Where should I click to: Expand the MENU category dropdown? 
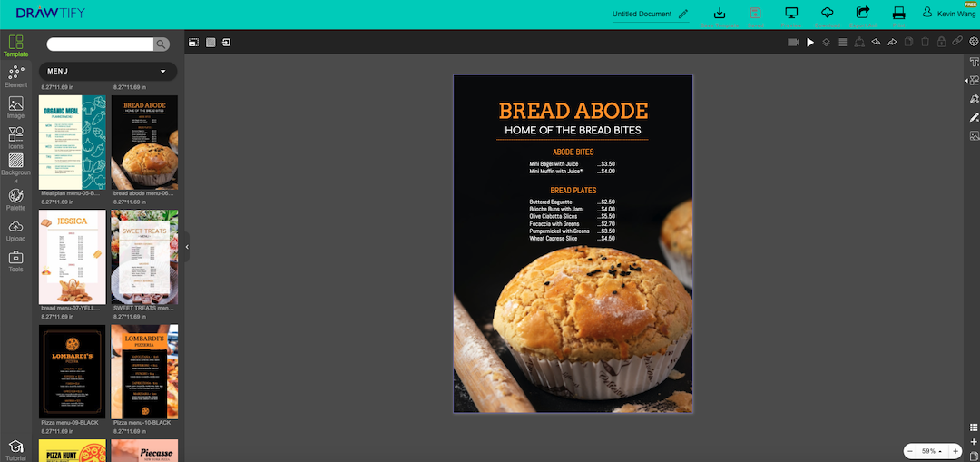108,72
